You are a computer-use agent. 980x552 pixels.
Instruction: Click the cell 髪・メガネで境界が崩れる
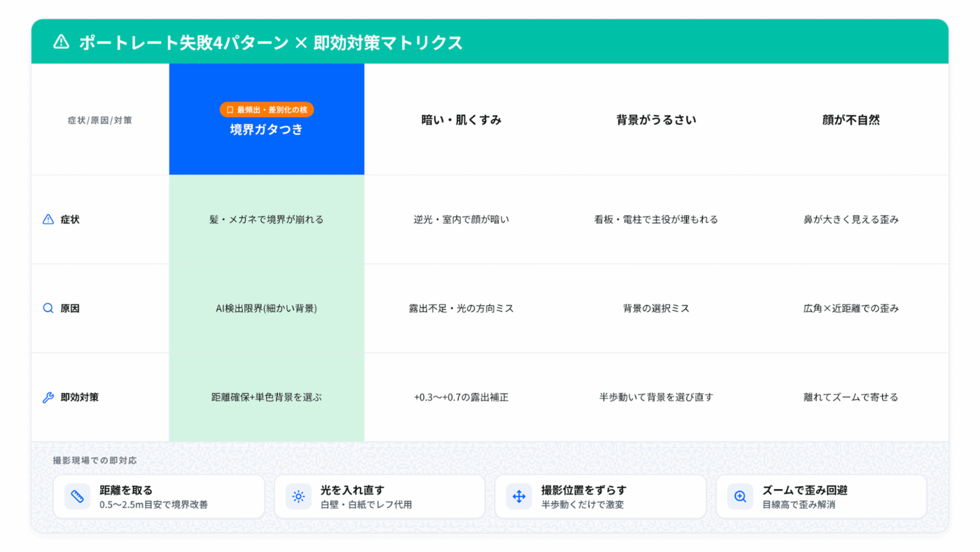point(267,219)
